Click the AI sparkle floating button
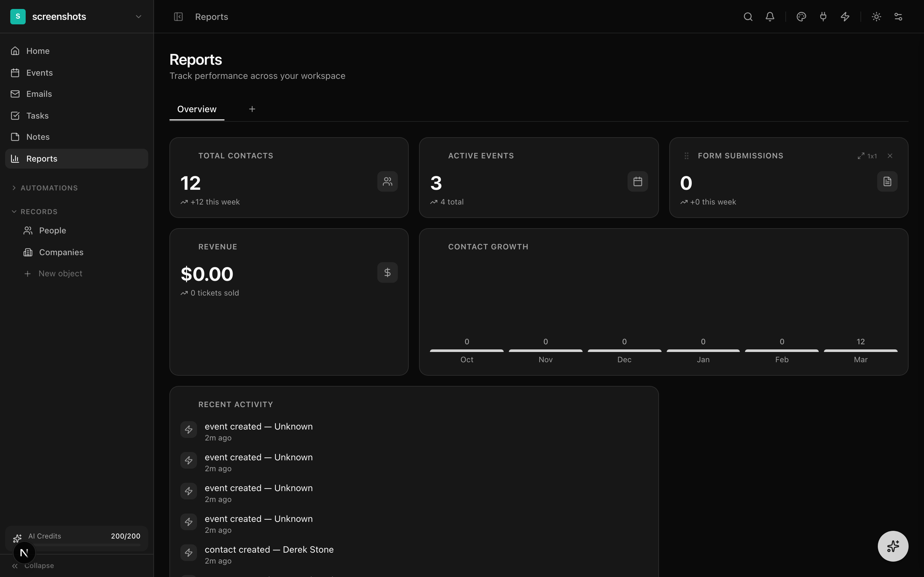Viewport: 924px width, 577px height. point(893,546)
